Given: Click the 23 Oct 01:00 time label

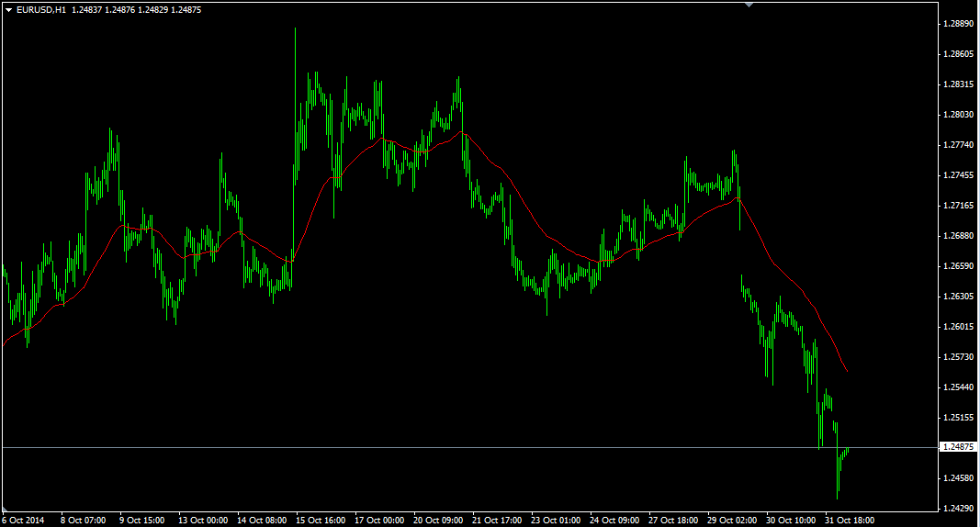Looking at the screenshot, I should pyautogui.click(x=556, y=521).
